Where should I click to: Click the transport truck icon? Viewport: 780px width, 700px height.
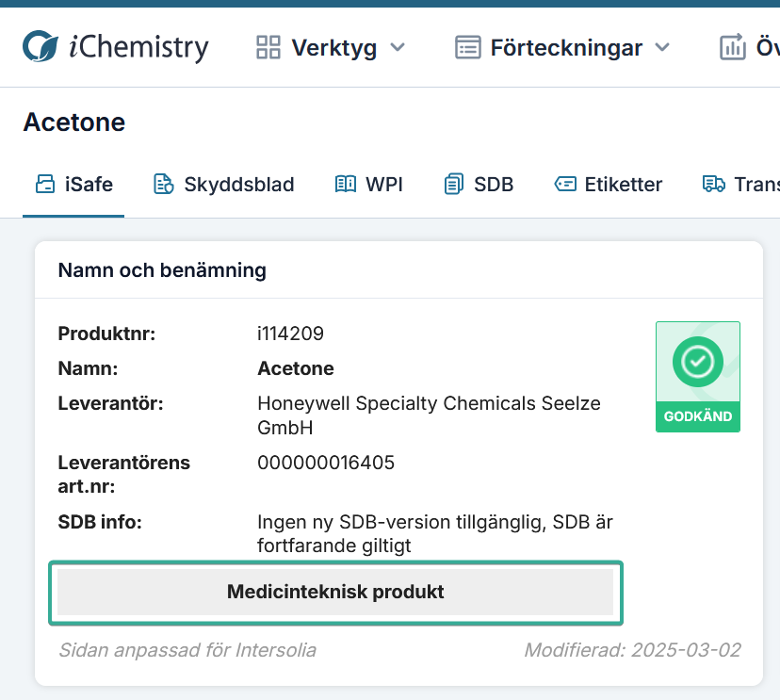pyautogui.click(x=713, y=184)
